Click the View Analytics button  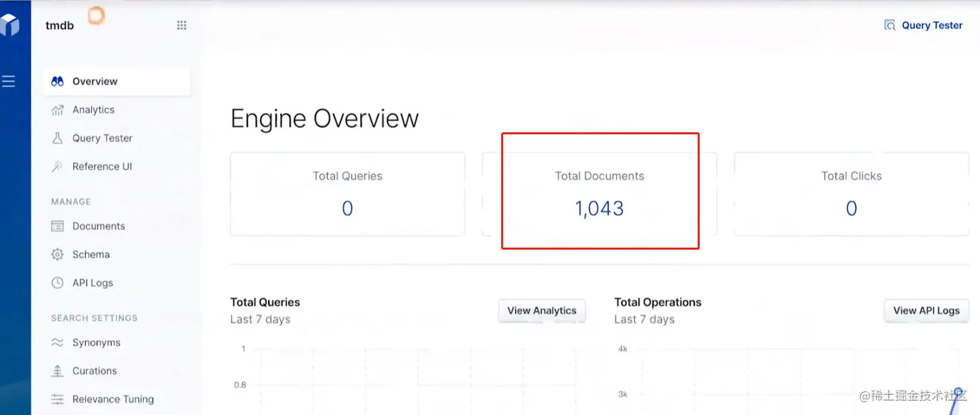point(542,310)
